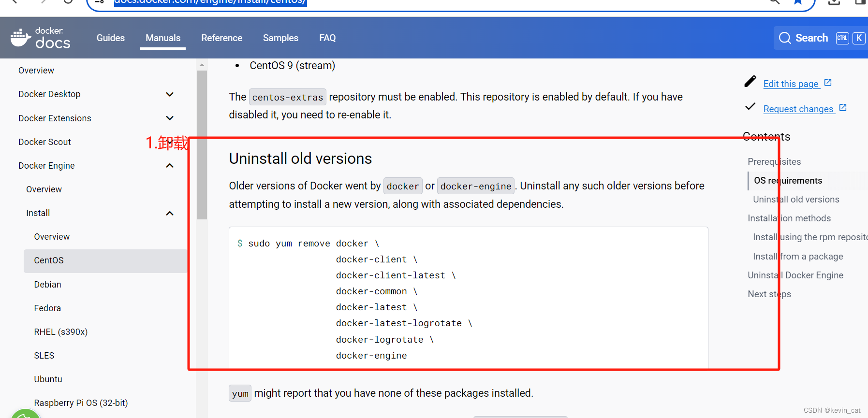Select CentOS install page in sidebar

point(105,261)
